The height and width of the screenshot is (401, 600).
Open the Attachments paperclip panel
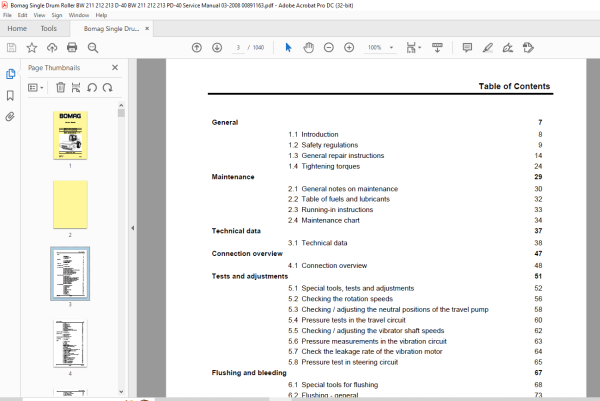click(10, 116)
